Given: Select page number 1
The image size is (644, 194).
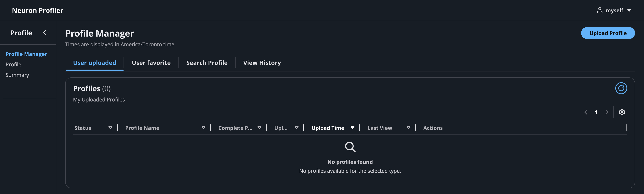Looking at the screenshot, I should (x=596, y=112).
